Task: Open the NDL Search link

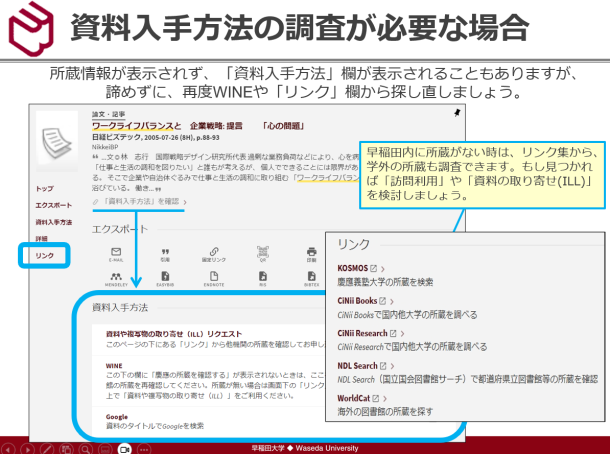Action: (360, 365)
